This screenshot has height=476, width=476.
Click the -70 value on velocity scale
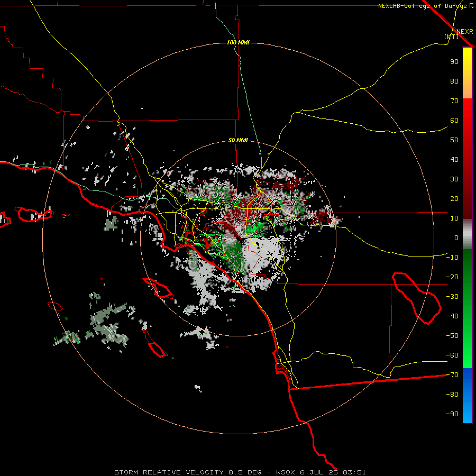click(x=452, y=375)
